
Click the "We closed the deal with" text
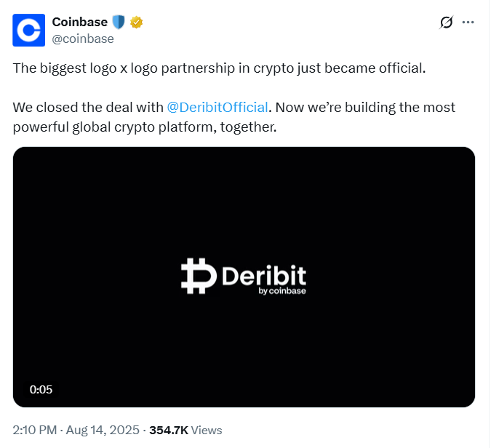(87, 108)
